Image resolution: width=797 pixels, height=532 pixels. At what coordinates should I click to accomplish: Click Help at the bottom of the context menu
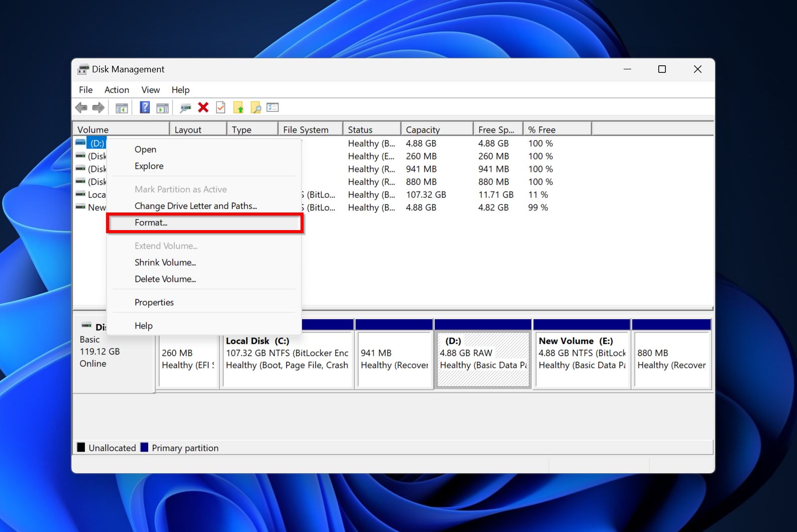204,326
